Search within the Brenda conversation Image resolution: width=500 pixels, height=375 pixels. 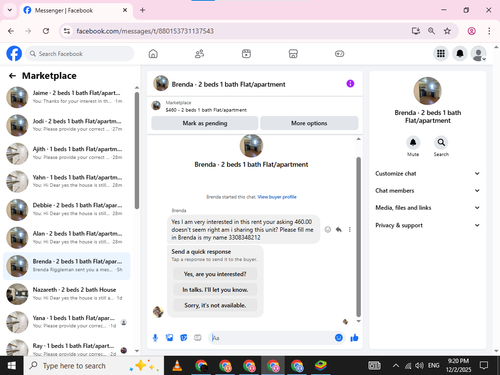click(441, 143)
